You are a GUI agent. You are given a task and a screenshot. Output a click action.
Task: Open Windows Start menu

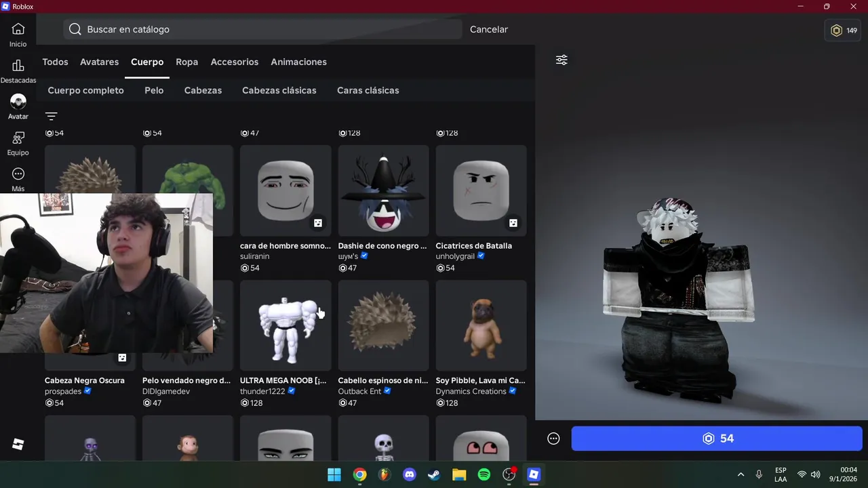[334, 474]
